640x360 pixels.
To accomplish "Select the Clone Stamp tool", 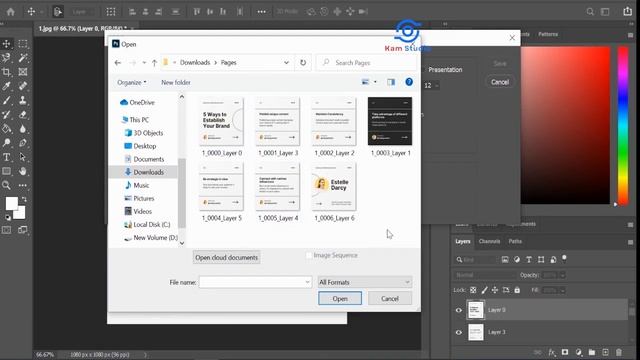I will [x=23, y=100].
